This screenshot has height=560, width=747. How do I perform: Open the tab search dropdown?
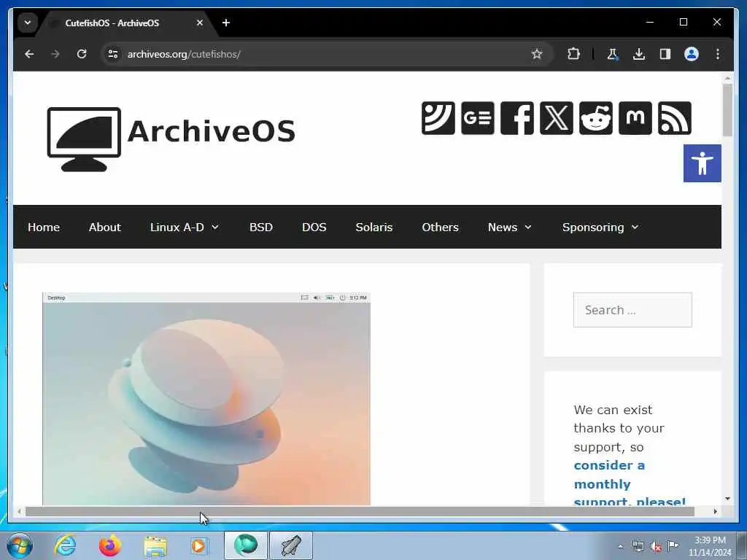pyautogui.click(x=28, y=23)
